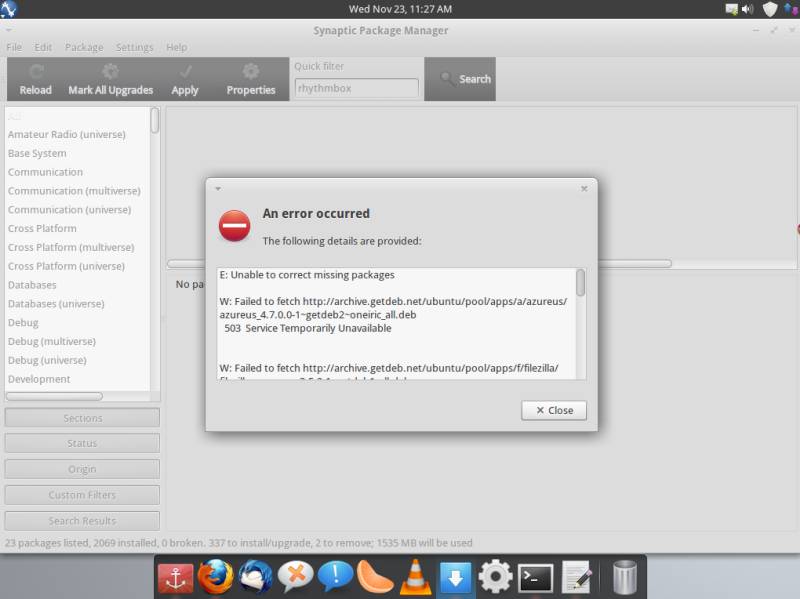The image size is (800, 599).
Task: Switch to Origin filter view
Action: 82,469
